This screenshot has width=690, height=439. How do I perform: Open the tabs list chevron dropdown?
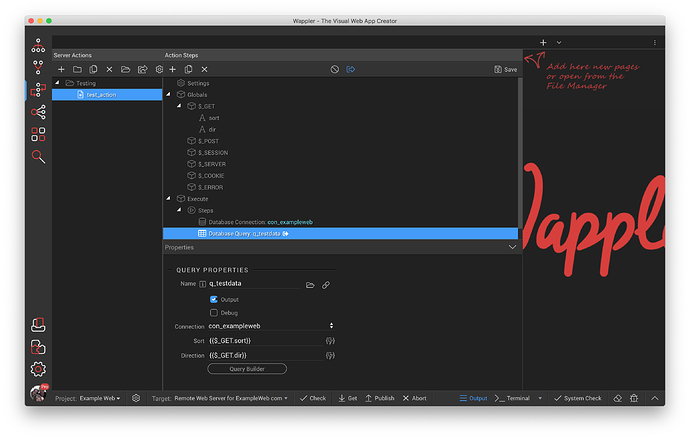click(559, 43)
